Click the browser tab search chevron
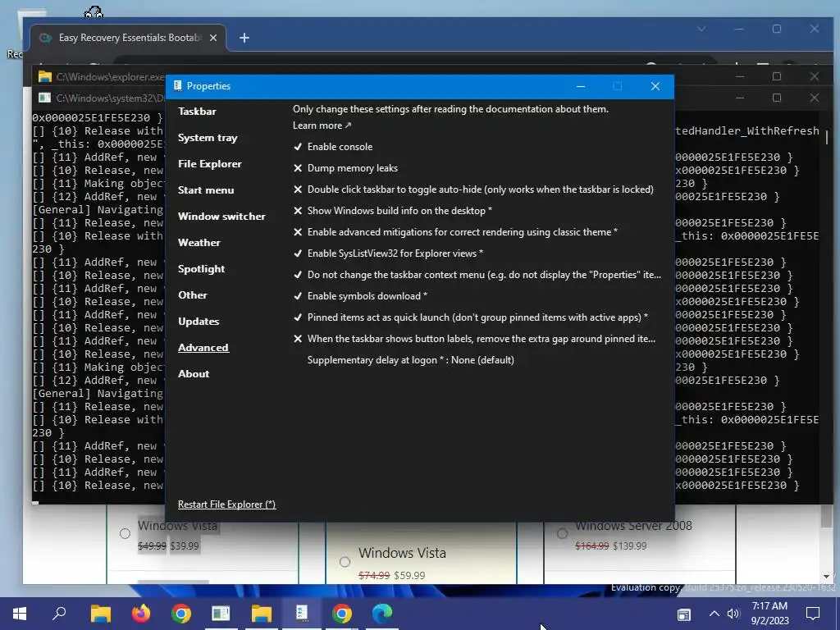The width and height of the screenshot is (840, 630). (701, 29)
